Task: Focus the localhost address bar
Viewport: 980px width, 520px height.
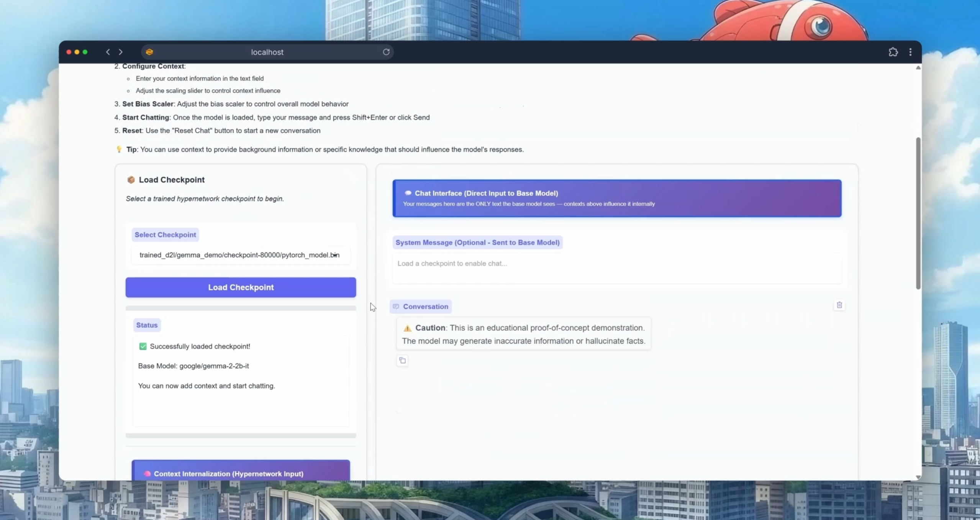Action: pyautogui.click(x=267, y=52)
